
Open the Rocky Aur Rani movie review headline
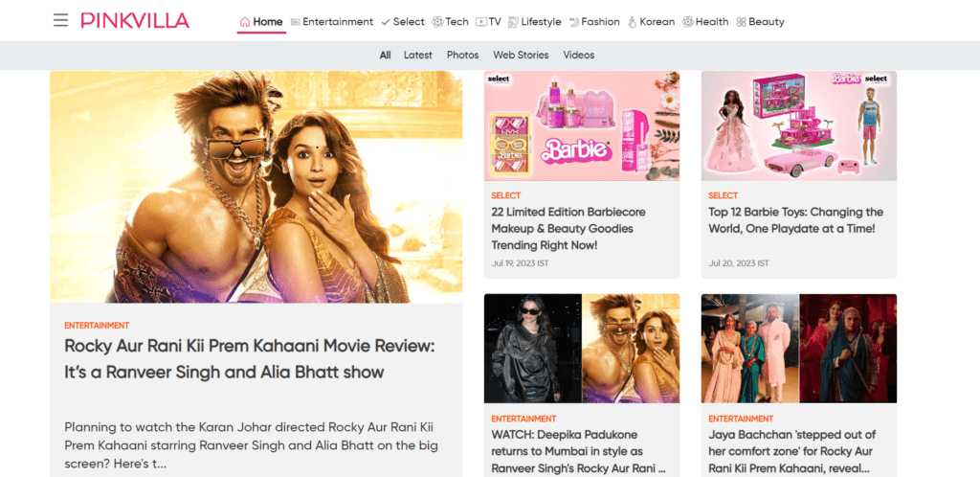click(x=249, y=358)
